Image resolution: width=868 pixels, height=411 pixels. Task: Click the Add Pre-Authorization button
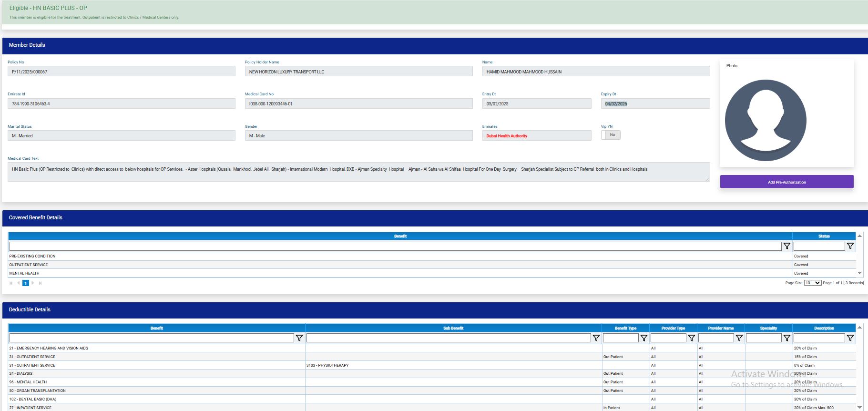(786, 182)
